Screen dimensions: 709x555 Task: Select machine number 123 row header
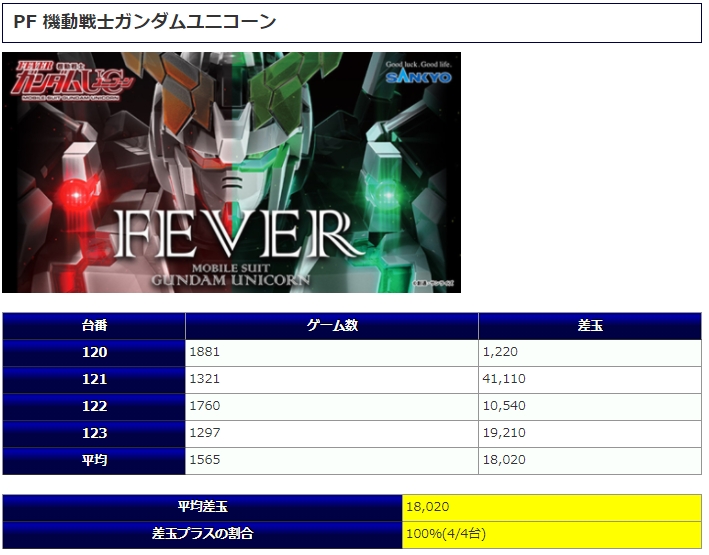click(x=94, y=434)
